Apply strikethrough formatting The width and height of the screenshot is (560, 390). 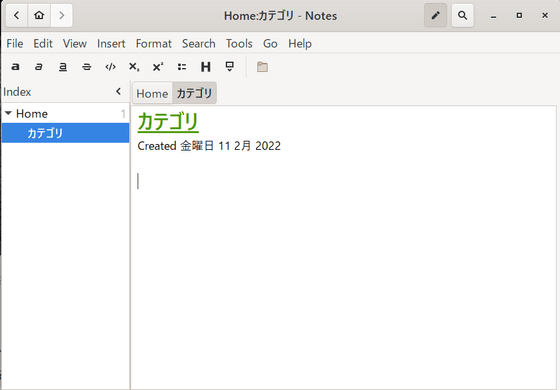pyautogui.click(x=87, y=67)
